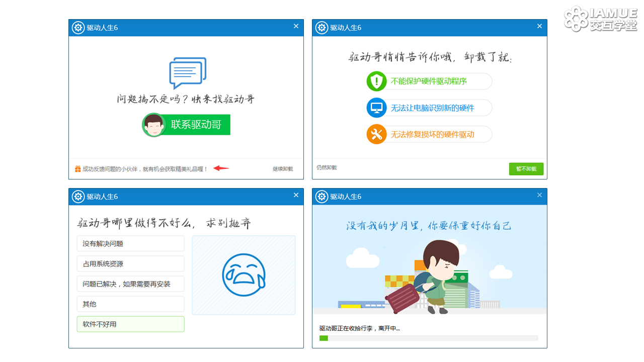
Task: Click the 驱动哥正在收拾行李，离开中 status text
Action: [360, 328]
